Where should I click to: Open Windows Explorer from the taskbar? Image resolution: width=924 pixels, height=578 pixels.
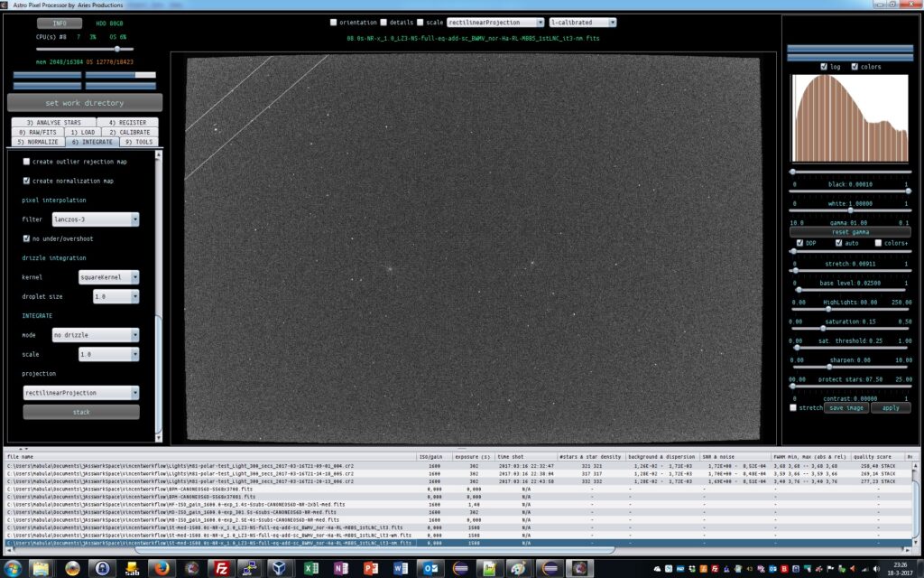[x=41, y=568]
